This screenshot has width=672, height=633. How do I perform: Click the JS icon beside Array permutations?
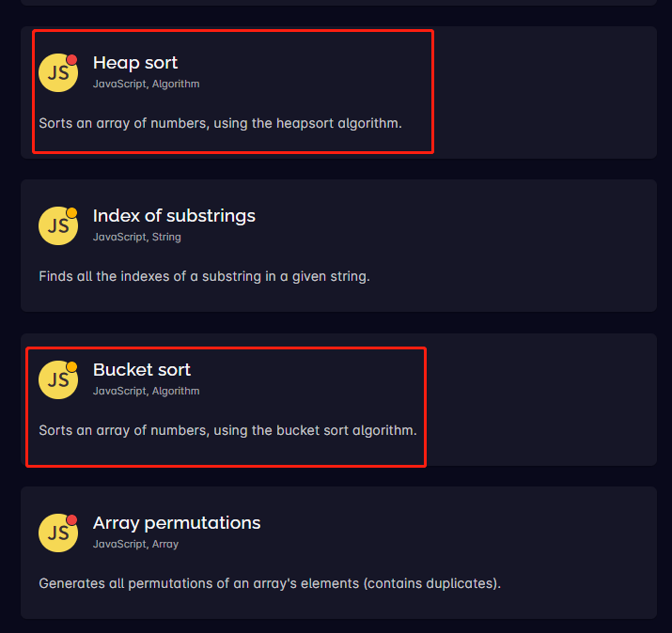pyautogui.click(x=57, y=533)
